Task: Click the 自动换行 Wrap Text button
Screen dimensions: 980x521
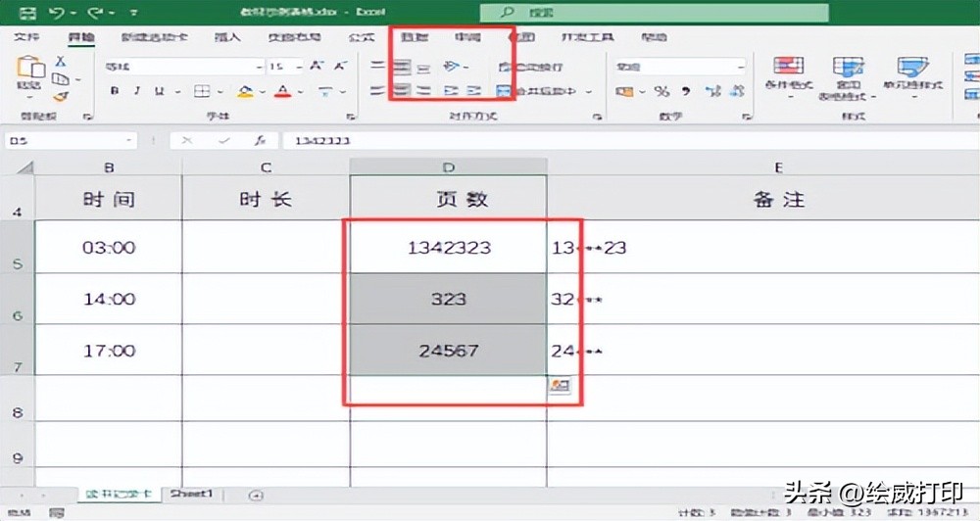Action: coord(530,67)
